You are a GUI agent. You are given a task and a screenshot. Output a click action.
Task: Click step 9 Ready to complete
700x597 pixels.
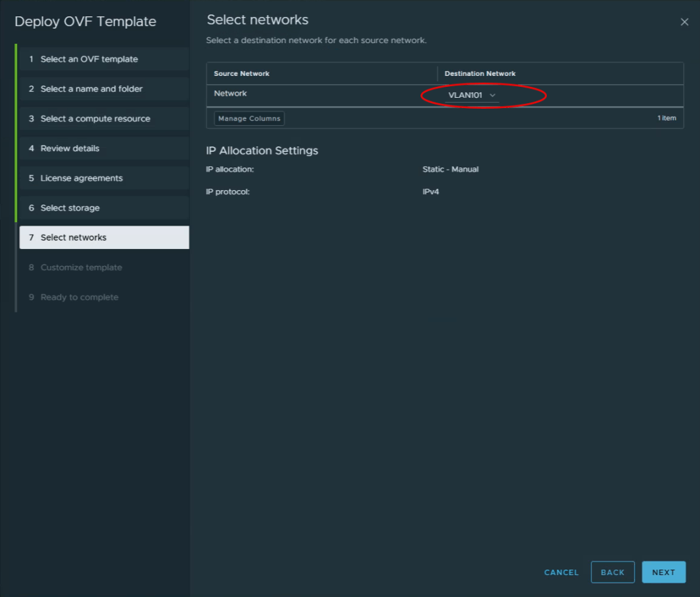tap(79, 297)
